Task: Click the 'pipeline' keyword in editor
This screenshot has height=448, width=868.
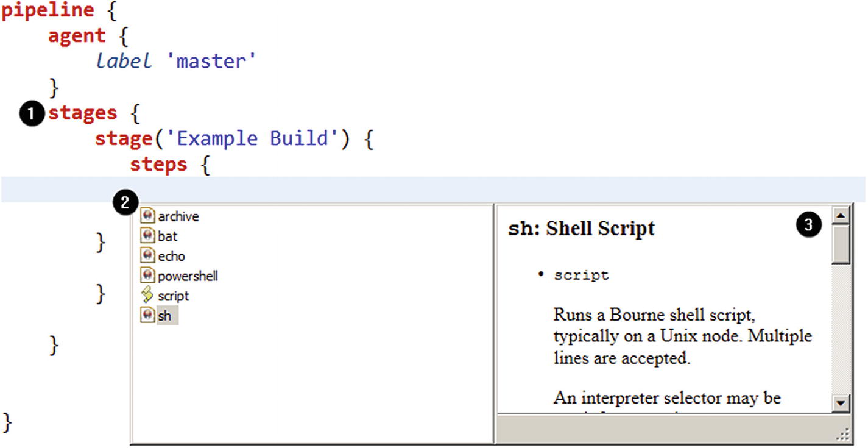Action: 48,11
